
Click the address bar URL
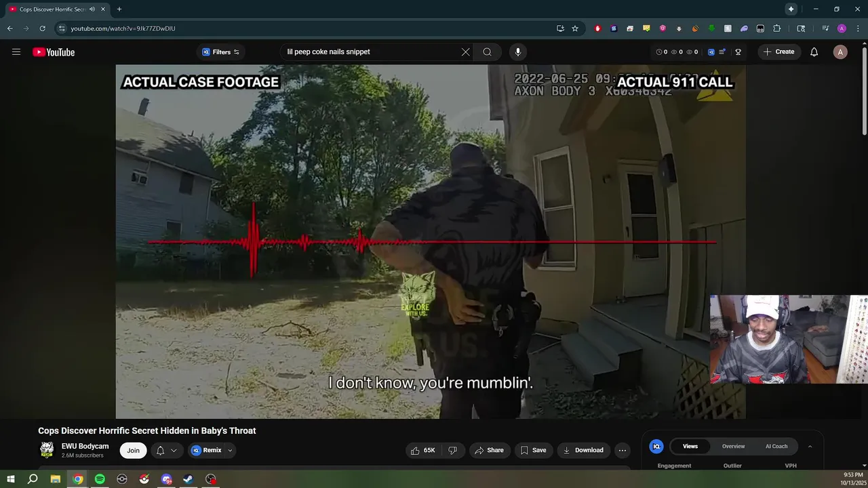pos(123,28)
